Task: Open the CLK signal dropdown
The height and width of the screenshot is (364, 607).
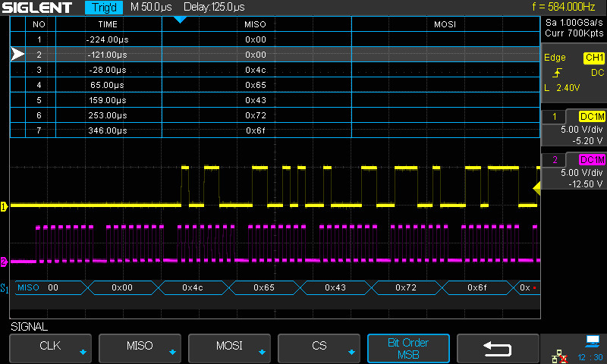Action: 50,348
